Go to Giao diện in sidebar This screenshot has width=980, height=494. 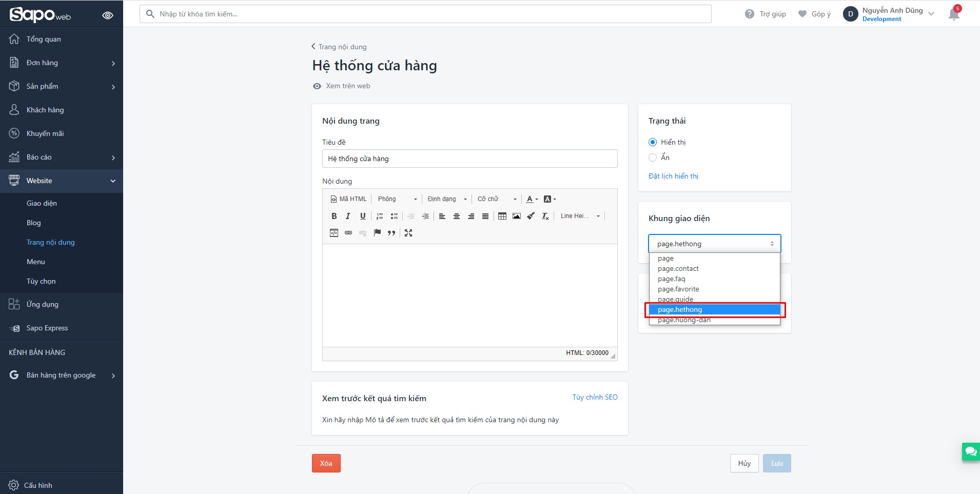pos(42,203)
